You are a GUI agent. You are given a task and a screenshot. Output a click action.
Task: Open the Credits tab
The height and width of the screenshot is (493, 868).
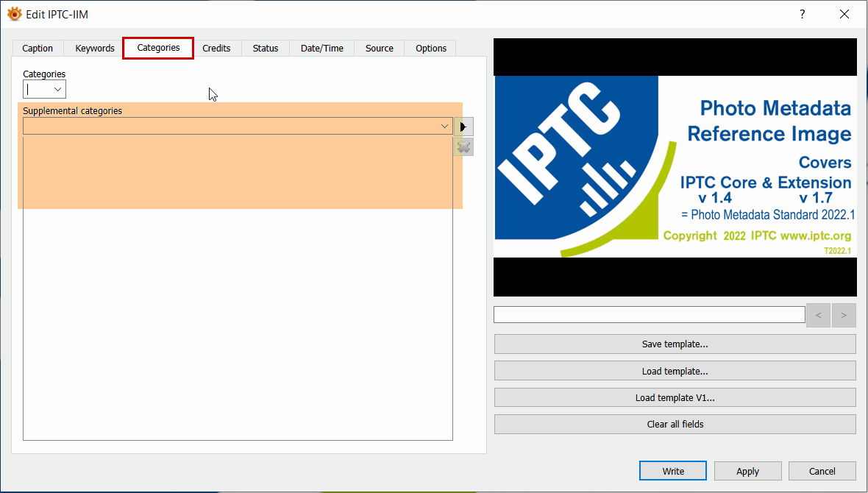216,48
